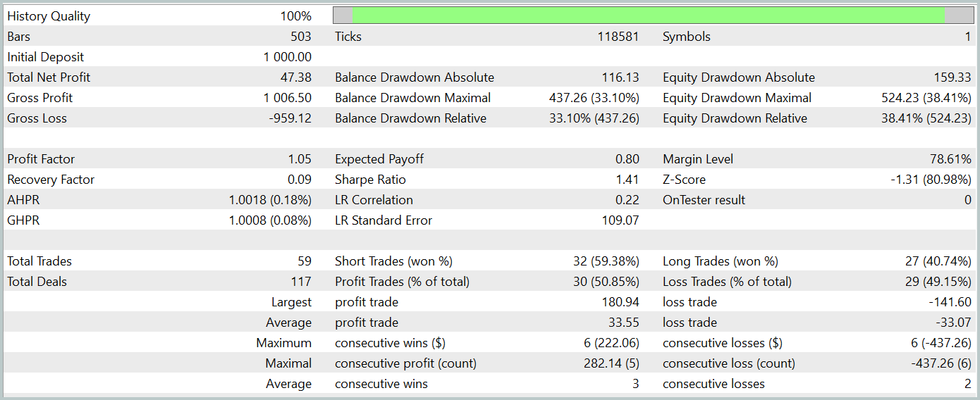Screen dimensions: 980x400
Task: Click the History Quality label
Action: point(49,16)
